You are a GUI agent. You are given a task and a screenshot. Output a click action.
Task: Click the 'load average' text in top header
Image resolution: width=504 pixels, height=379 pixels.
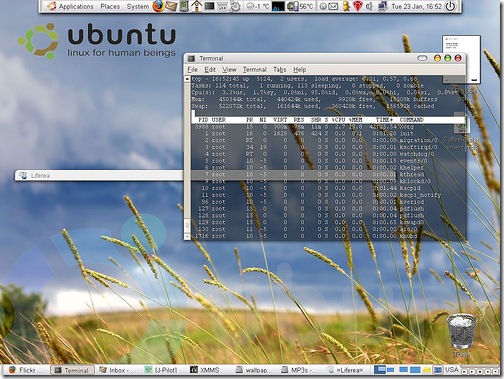(336, 79)
